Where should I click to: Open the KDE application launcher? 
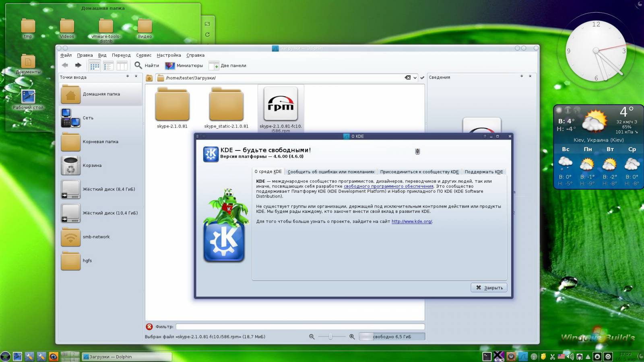click(5, 356)
